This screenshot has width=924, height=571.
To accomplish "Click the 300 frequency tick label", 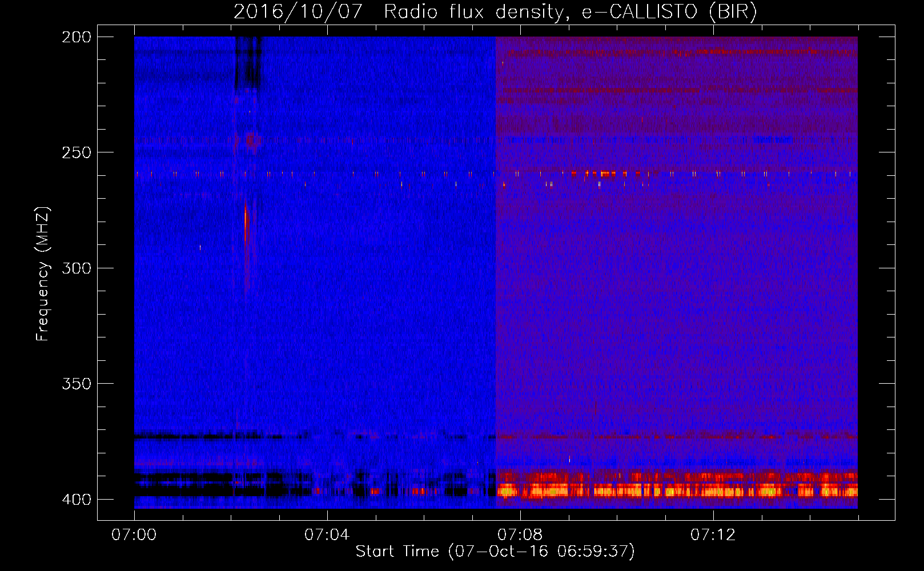I will point(77,268).
